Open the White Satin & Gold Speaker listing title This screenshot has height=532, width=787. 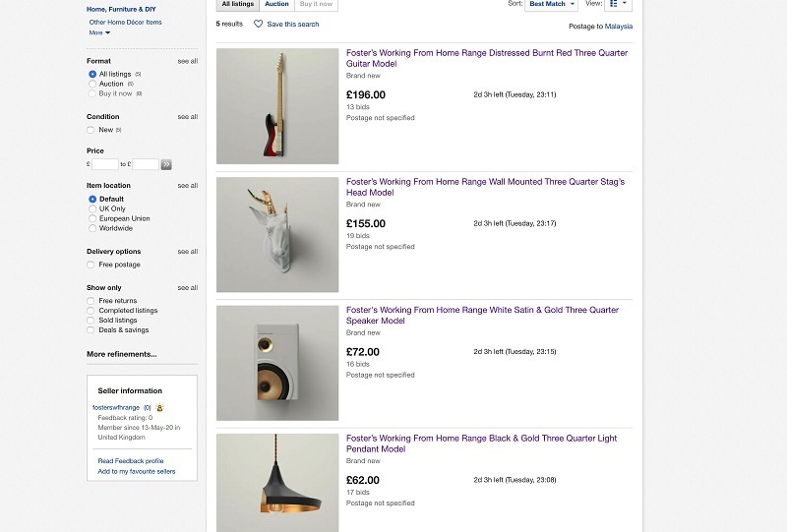486,315
